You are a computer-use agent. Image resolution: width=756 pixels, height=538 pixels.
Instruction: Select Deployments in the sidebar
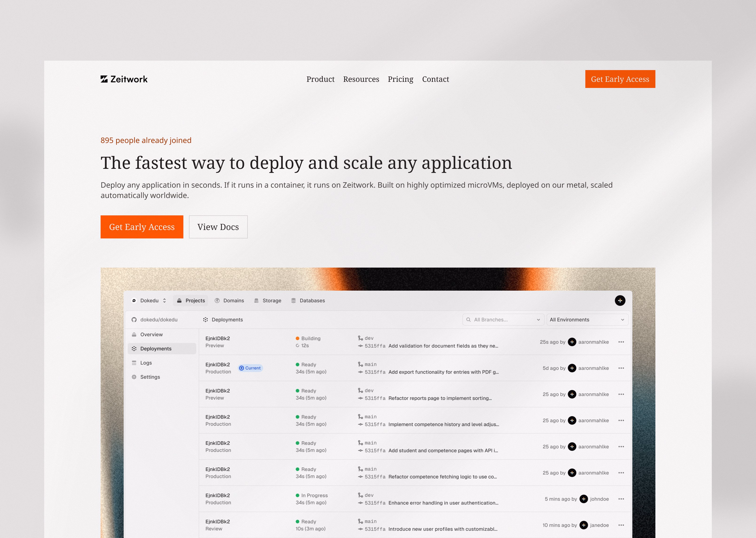pyautogui.click(x=162, y=348)
